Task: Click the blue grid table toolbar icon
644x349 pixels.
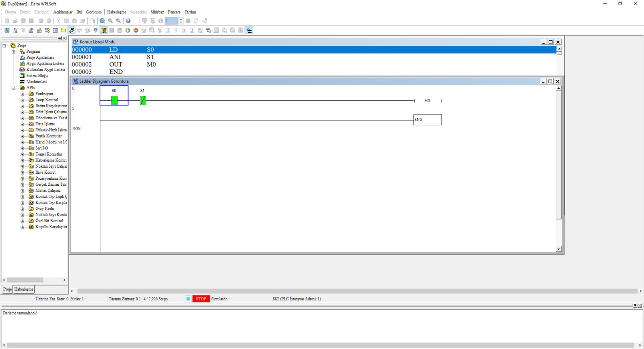Action: pyautogui.click(x=55, y=30)
